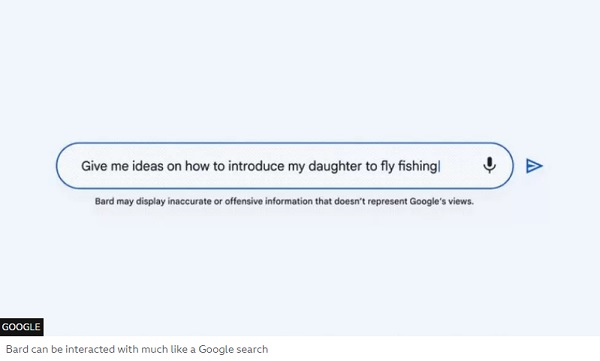The height and width of the screenshot is (361, 600).
Task: Click the black GOOGLE credit label
Action: 21,327
